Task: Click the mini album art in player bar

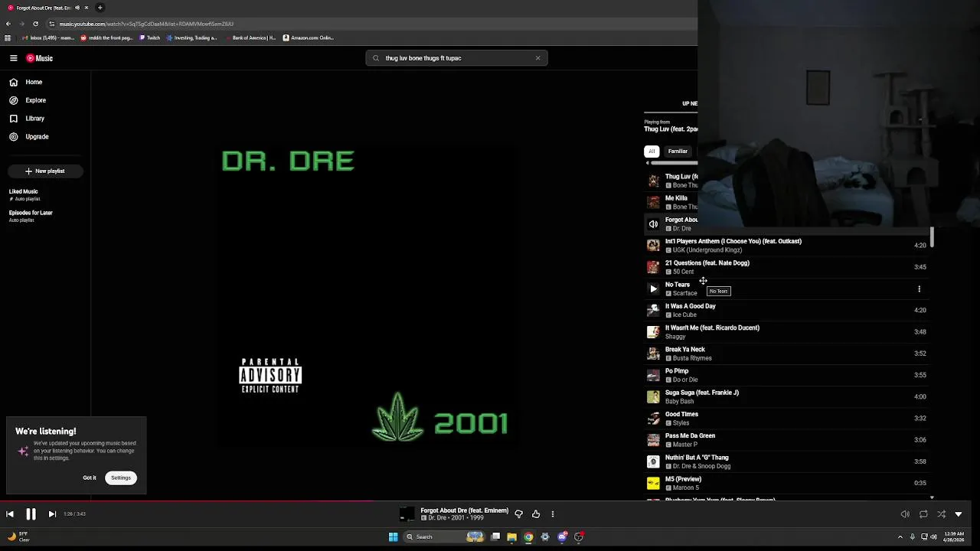Action: click(407, 514)
